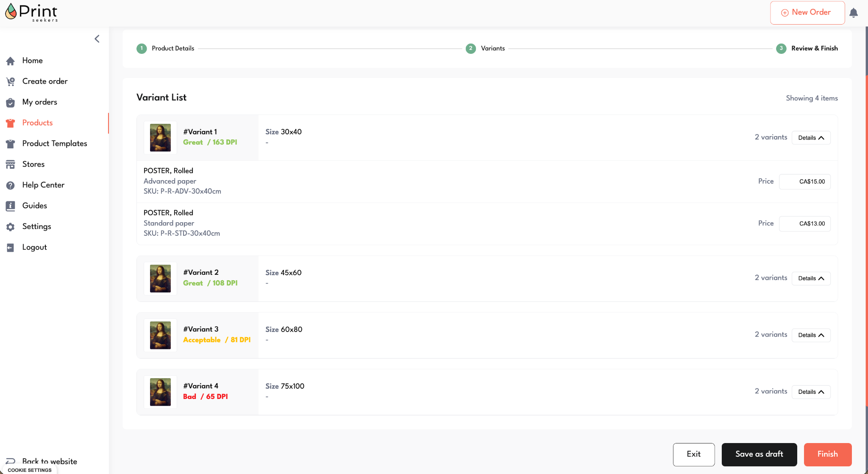Image resolution: width=868 pixels, height=474 pixels.
Task: Click the Acceptable / 81 DPI label
Action: pos(217,340)
